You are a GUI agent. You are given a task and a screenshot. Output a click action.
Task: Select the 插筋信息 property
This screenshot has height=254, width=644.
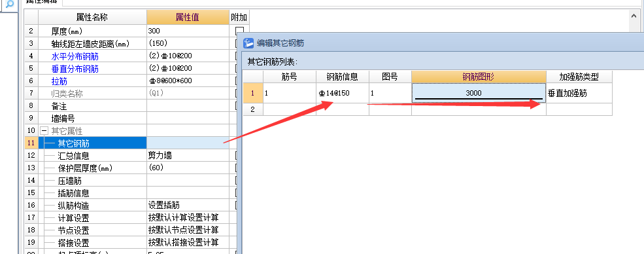[x=92, y=192]
